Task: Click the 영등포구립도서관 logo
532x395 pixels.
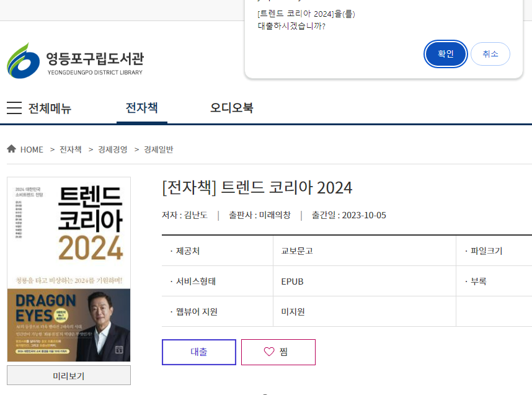Action: pyautogui.click(x=75, y=61)
